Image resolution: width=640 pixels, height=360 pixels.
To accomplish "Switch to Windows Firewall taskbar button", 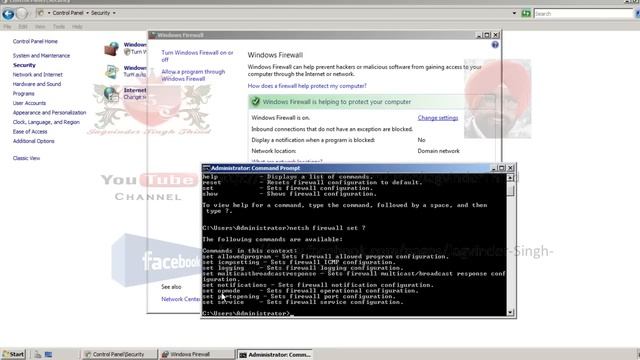I will pos(197,354).
